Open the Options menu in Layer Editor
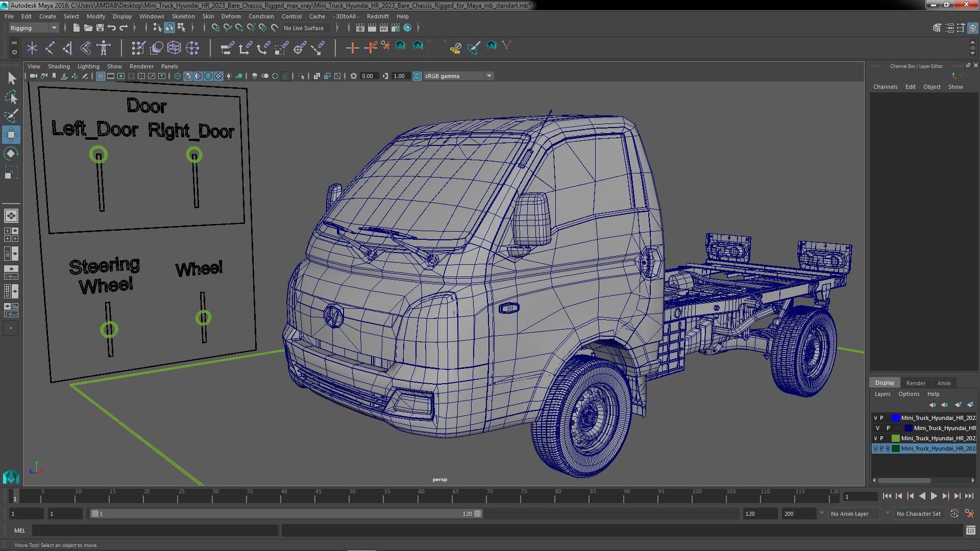The image size is (980, 551). pos(909,394)
